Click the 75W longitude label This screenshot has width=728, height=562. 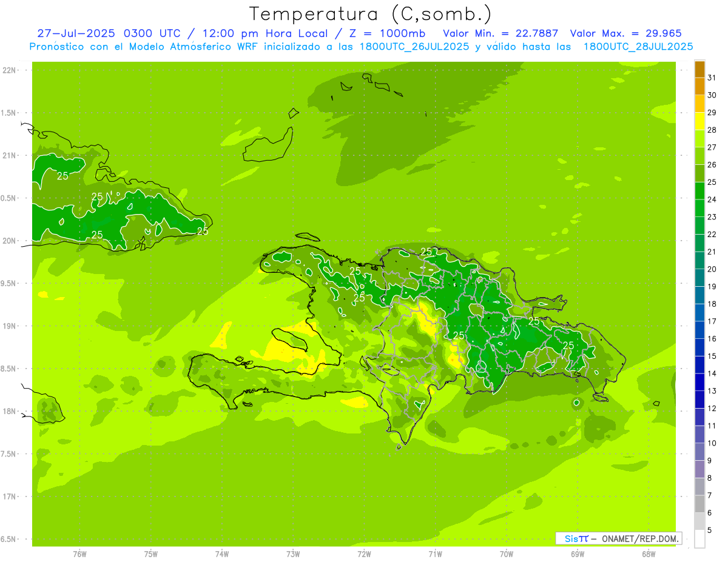click(151, 554)
